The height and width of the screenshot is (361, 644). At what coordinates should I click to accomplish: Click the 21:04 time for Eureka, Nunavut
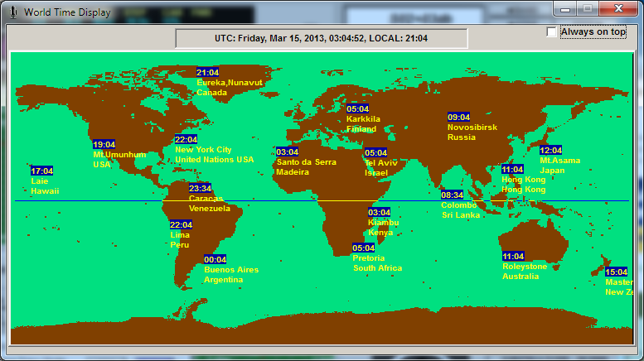click(207, 73)
